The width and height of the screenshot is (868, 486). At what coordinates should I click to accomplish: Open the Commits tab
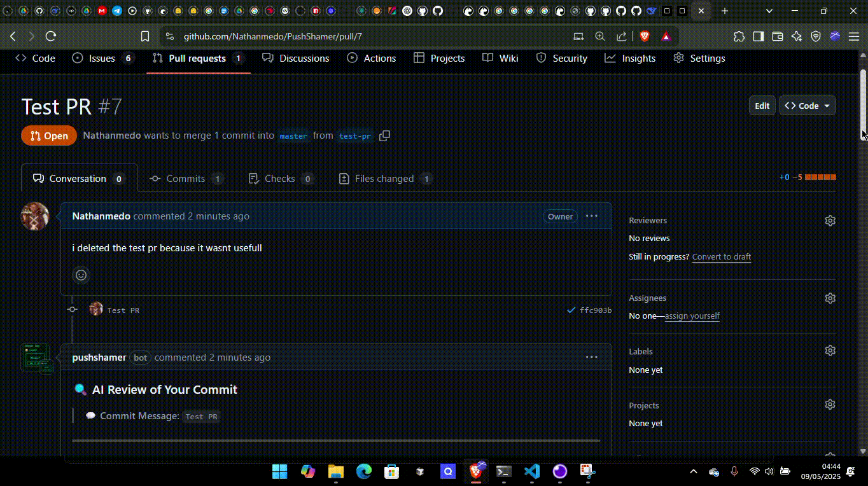tap(186, 179)
